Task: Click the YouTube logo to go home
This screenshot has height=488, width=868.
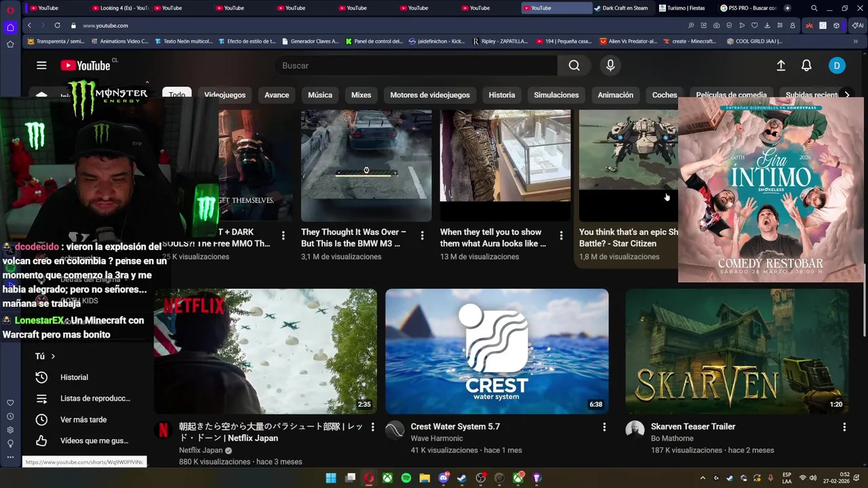Action: 85,66
